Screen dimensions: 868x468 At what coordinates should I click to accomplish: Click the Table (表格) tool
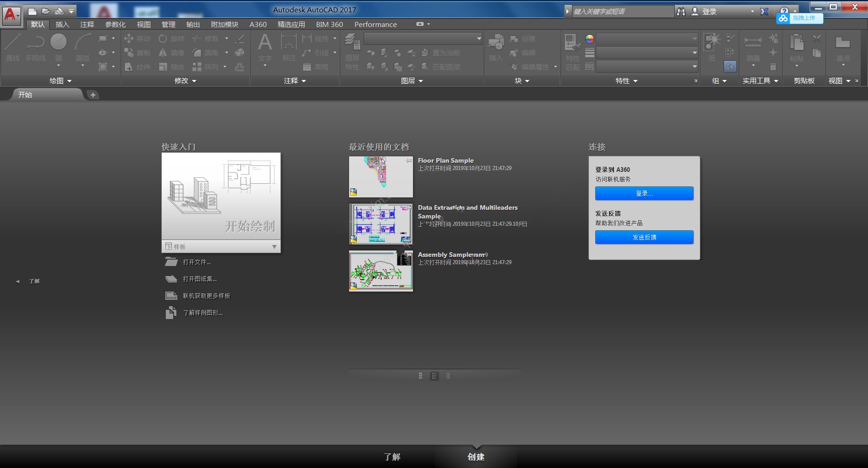coord(315,67)
